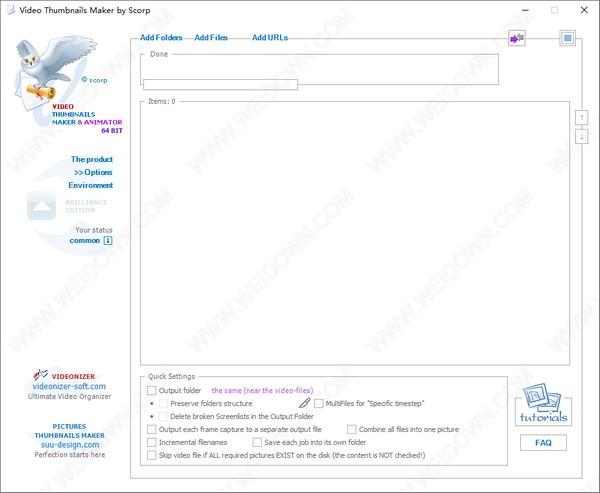Viewport: 600px width, 493px height.
Task: Toggle Incremental filenames checkbox
Action: [152, 442]
